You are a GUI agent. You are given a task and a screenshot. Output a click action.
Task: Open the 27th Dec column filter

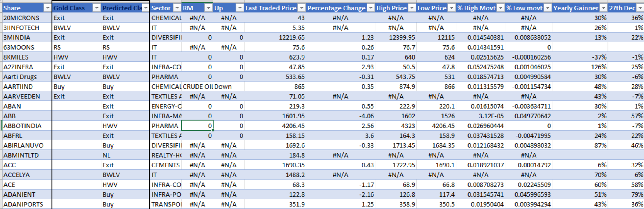640,8
